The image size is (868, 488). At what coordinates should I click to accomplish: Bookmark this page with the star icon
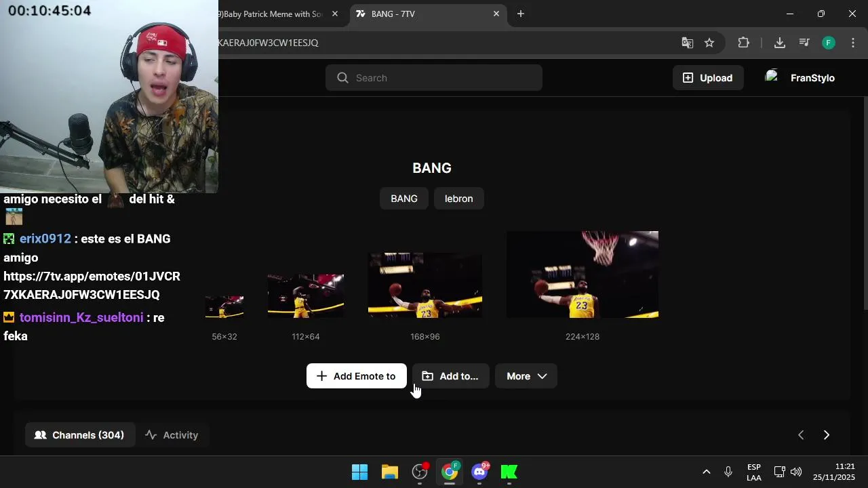click(x=709, y=43)
